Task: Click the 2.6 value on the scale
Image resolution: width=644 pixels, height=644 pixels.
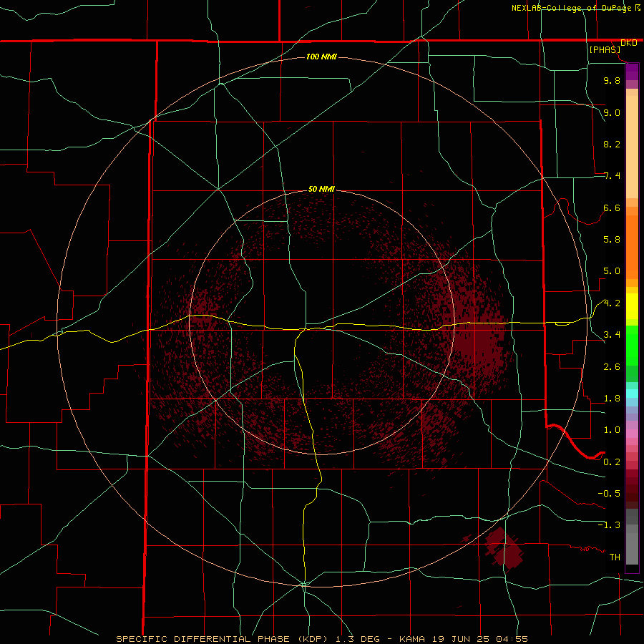Action: coord(612,367)
